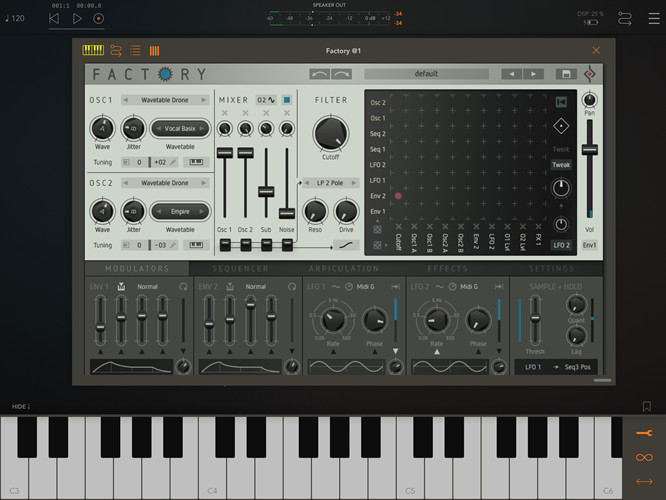Toggle the Osc 1 filter routing switch
Image resolution: width=666 pixels, height=500 pixels.
[225, 245]
